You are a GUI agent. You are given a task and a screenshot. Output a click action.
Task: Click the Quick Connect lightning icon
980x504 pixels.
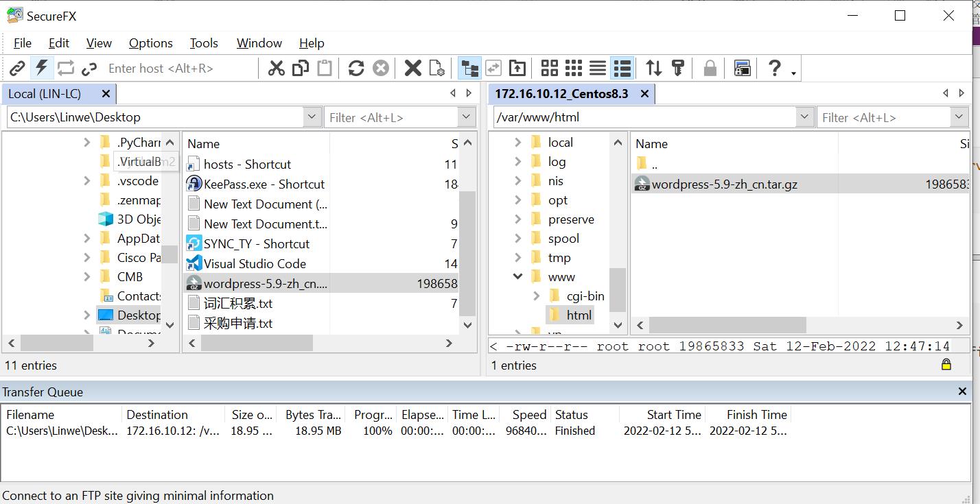click(x=42, y=68)
